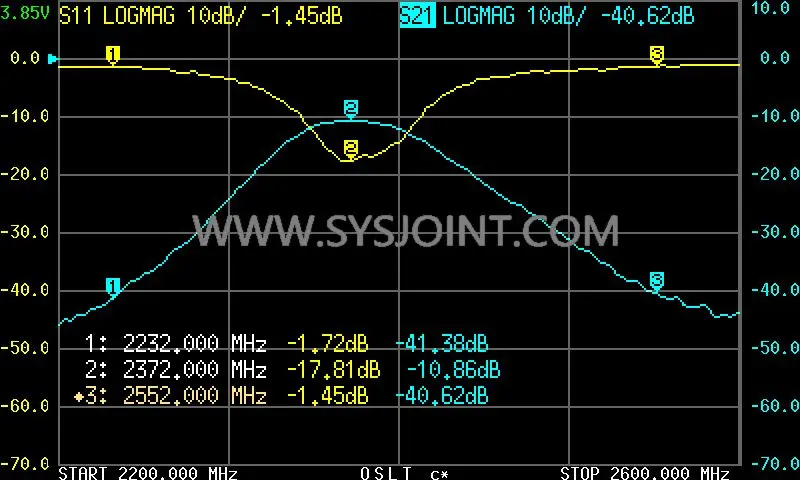Select marker 1 row 2232.000 MHz

pos(286,343)
